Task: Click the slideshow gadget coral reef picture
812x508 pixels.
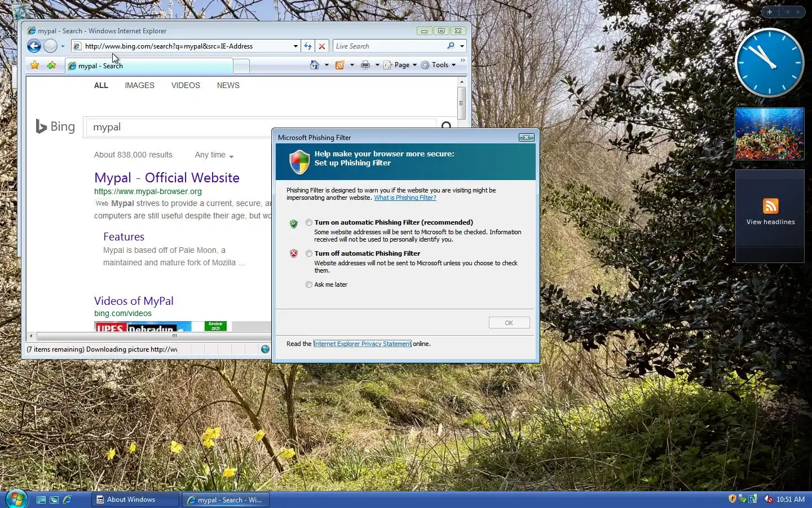Action: [769, 133]
